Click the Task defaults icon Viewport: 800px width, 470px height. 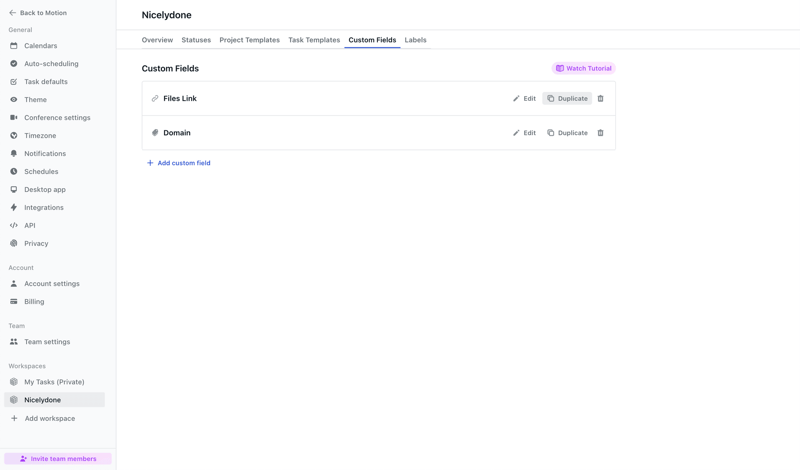14,82
